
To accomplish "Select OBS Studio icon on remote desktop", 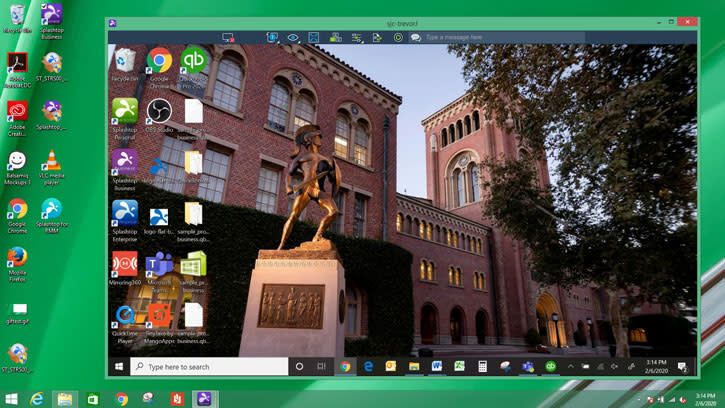I will 159,111.
